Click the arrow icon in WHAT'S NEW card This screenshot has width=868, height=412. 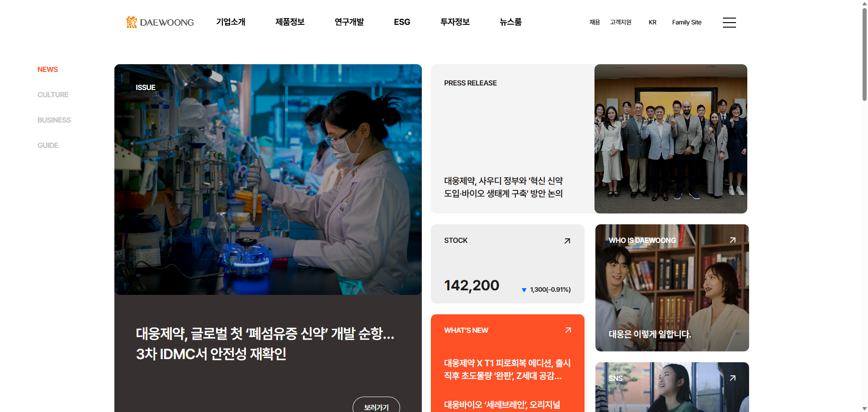(568, 331)
